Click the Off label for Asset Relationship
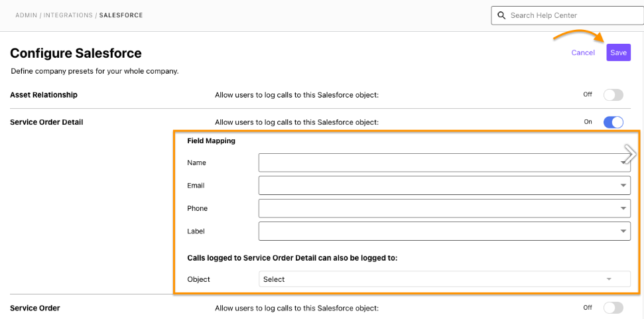Screen dimensions: 644x319 click(x=588, y=94)
